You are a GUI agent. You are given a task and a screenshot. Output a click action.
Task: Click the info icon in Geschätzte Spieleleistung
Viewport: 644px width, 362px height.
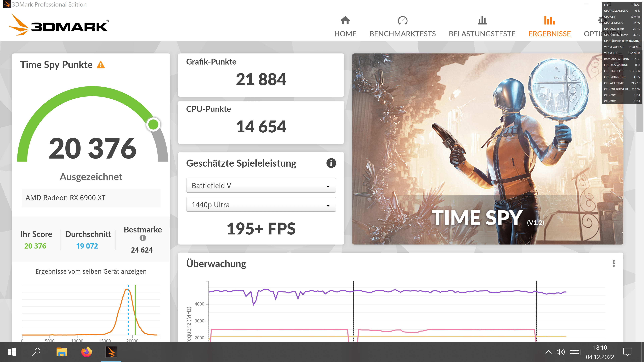pyautogui.click(x=331, y=163)
